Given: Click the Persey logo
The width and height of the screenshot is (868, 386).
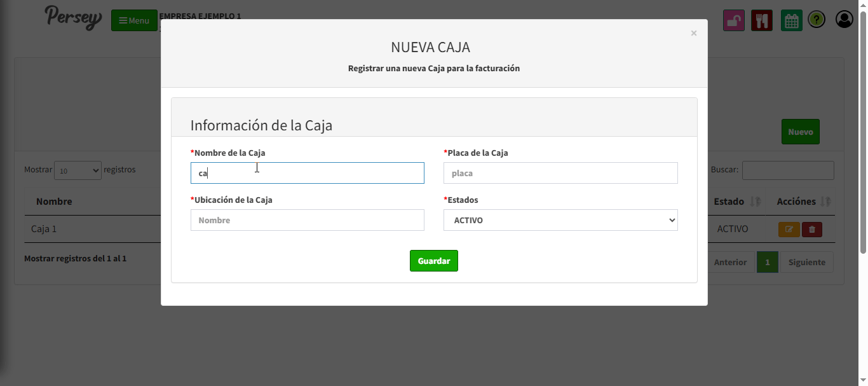Looking at the screenshot, I should (73, 17).
